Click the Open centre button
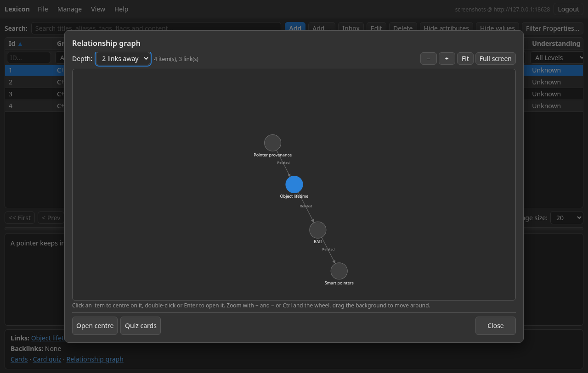The image size is (588, 373). 95,326
